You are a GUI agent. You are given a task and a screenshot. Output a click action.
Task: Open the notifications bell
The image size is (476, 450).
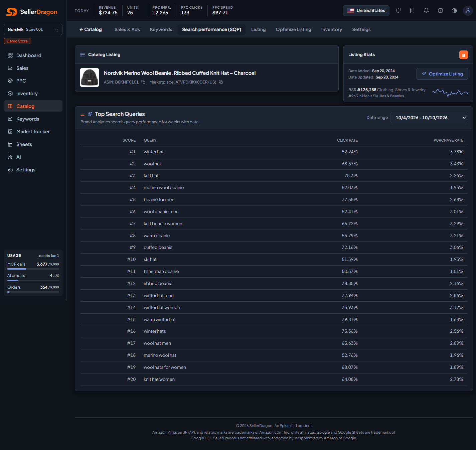pos(426,11)
